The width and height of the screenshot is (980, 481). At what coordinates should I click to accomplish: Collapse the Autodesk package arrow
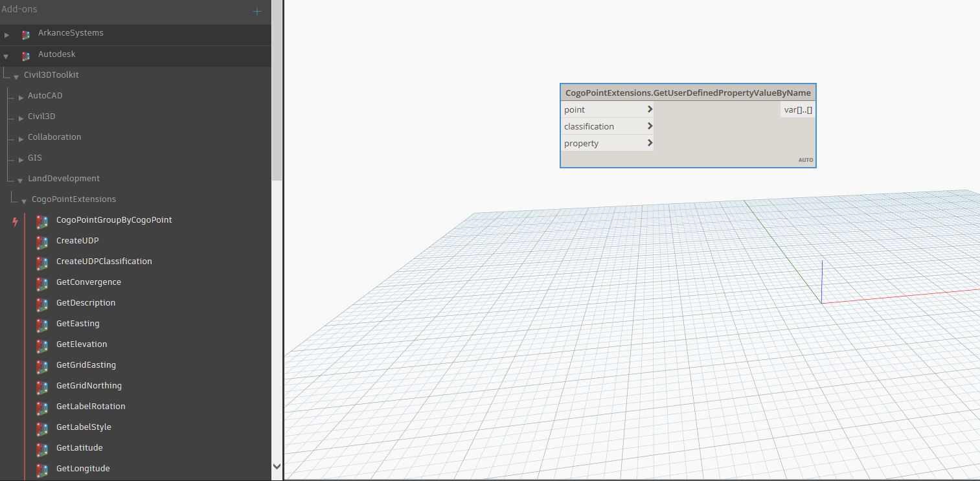(6, 56)
